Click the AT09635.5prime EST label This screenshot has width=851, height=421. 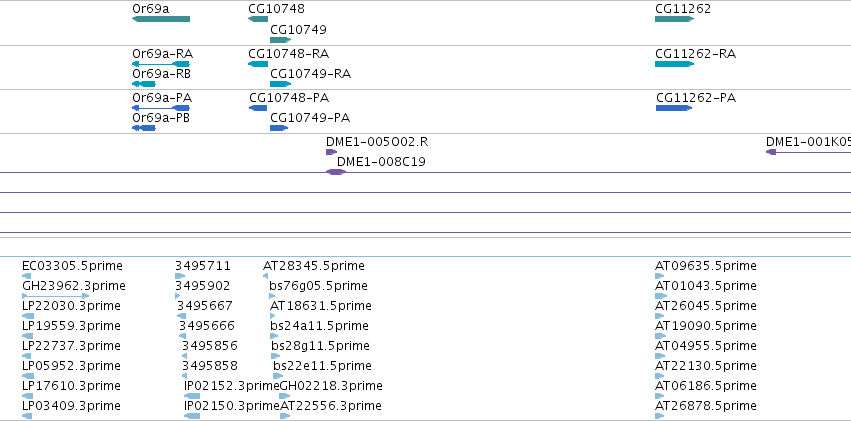[706, 266]
